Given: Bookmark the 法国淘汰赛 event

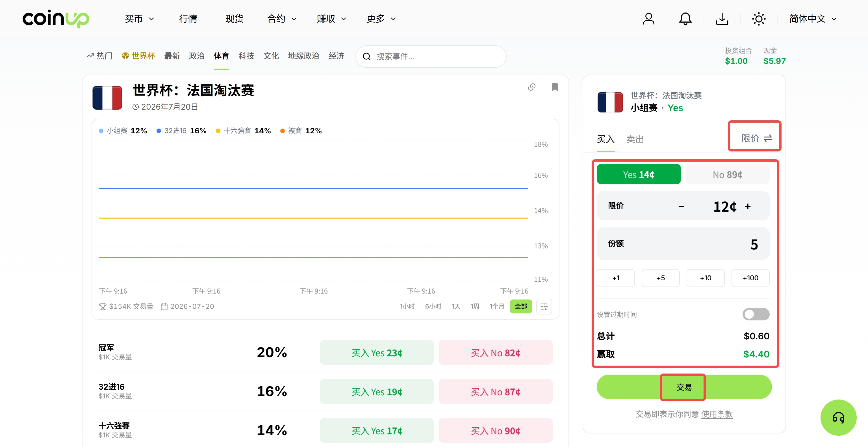Looking at the screenshot, I should pyautogui.click(x=555, y=87).
